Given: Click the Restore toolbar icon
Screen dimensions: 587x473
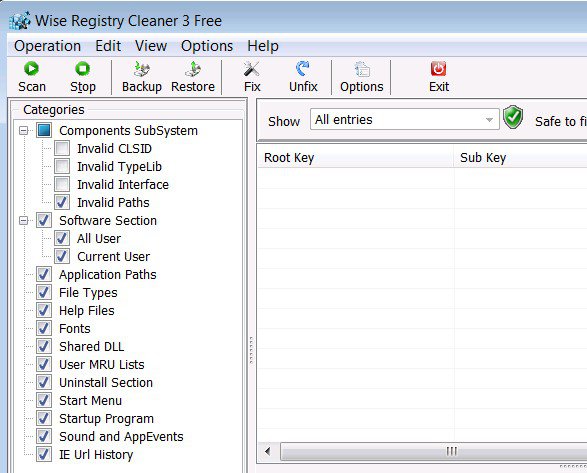Looking at the screenshot, I should pyautogui.click(x=193, y=69).
